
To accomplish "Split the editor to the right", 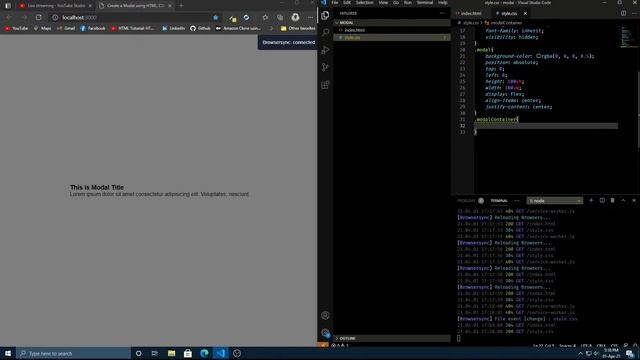I will tap(623, 13).
